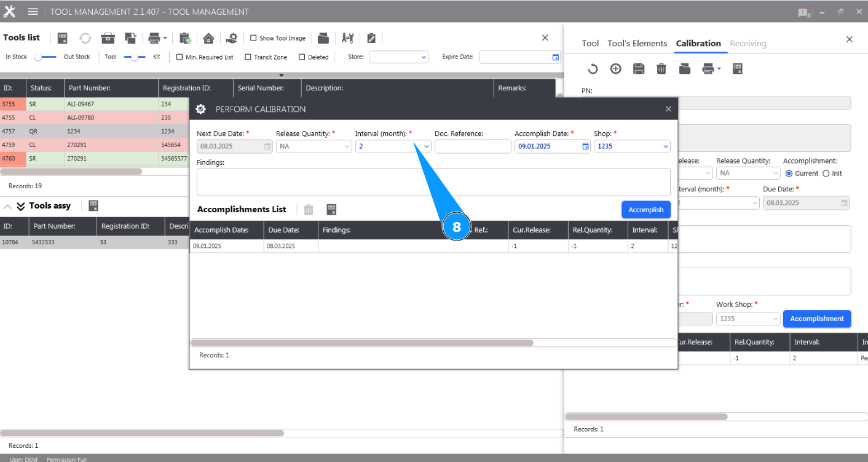Collapse the Tools assy section
This screenshot has height=462, width=868.
coord(7,206)
